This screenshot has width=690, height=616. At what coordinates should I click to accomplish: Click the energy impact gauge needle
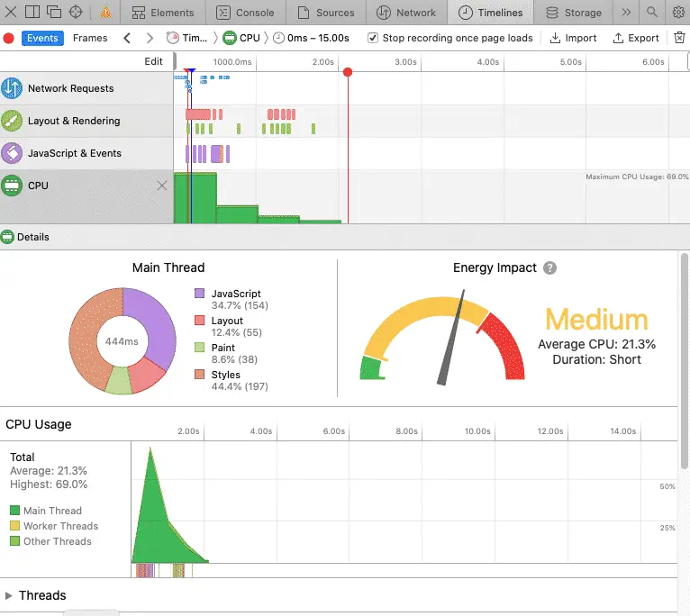[x=451, y=338]
